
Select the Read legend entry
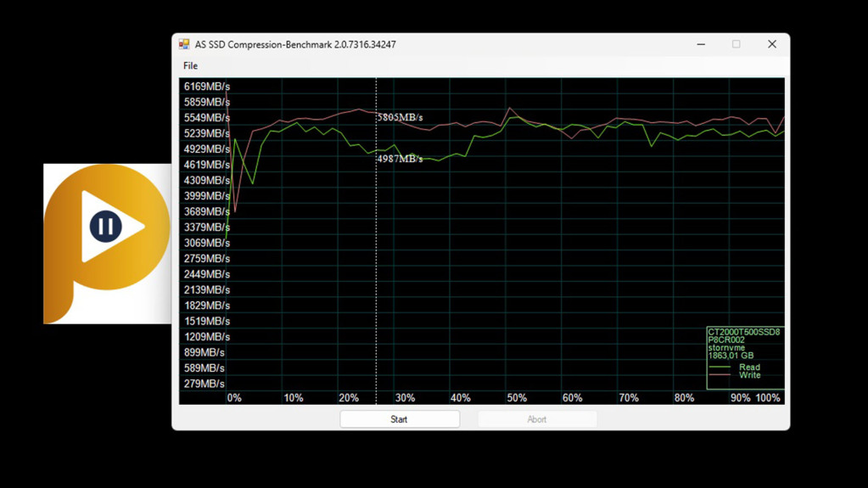point(749,367)
